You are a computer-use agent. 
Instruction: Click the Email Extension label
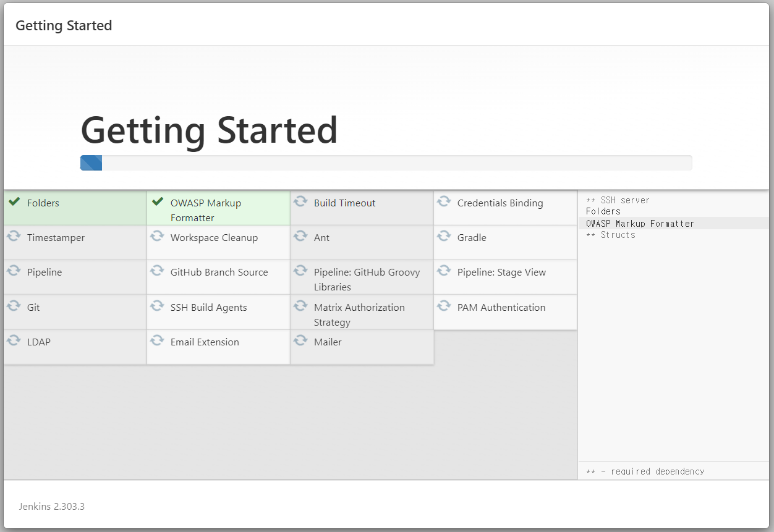pos(205,342)
